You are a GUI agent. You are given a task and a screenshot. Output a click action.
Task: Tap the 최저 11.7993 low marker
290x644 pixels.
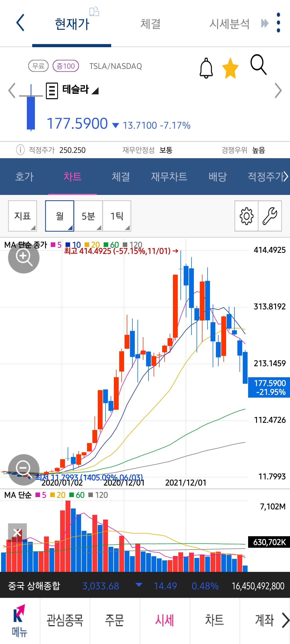(85, 478)
